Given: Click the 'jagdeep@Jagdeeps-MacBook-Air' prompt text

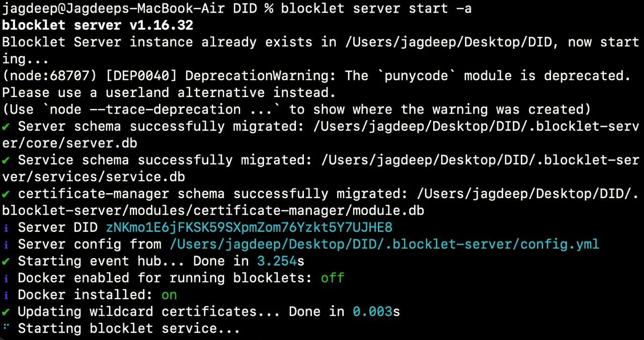Looking at the screenshot, I should tap(113, 9).
